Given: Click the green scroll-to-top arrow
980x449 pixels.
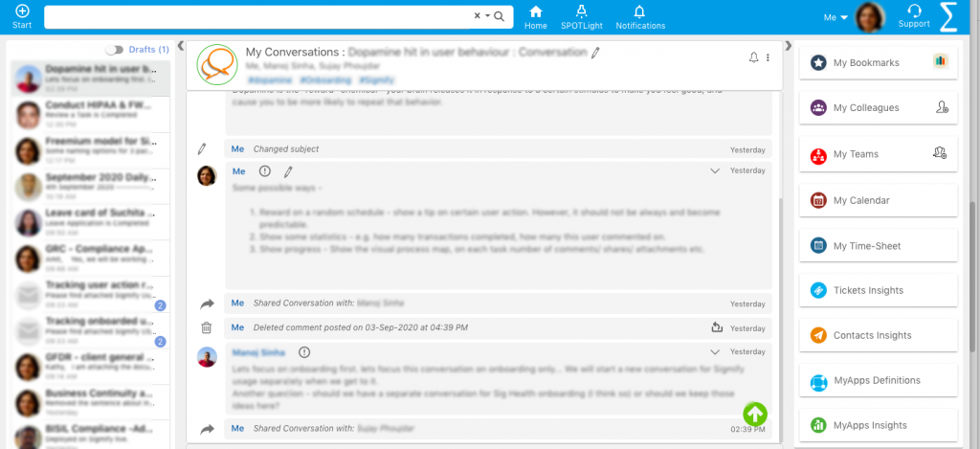Looking at the screenshot, I should click(755, 414).
